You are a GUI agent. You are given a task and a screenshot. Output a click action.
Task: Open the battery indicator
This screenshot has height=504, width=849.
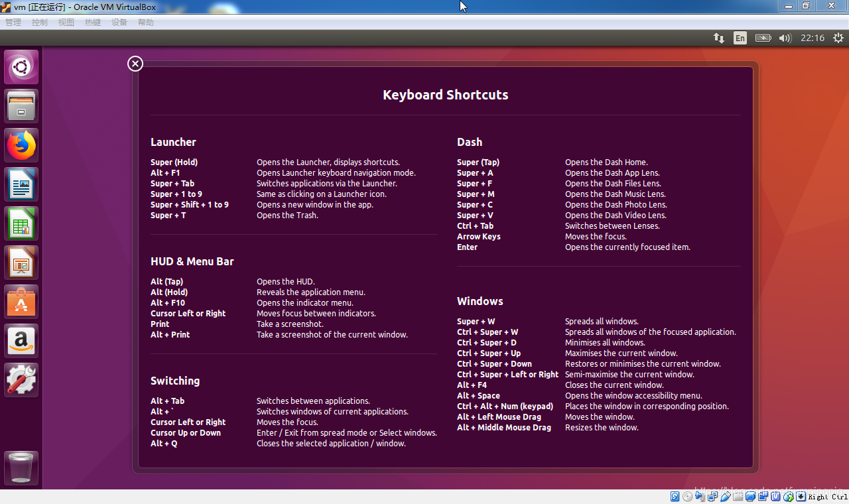pos(763,38)
